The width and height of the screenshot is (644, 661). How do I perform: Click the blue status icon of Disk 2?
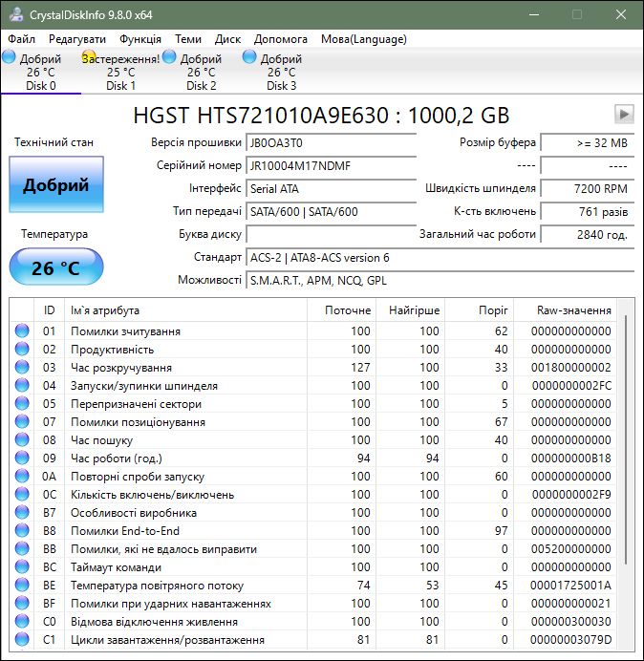169,57
